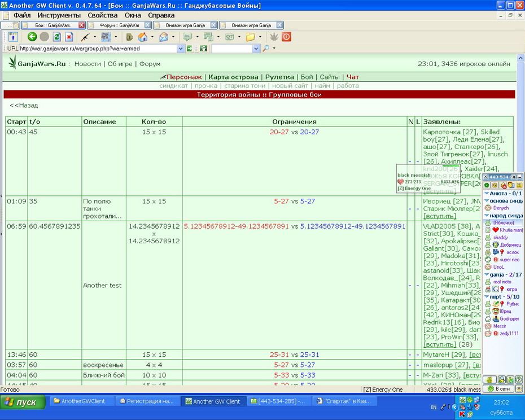The height and width of the screenshot is (420, 525).
Task: Open the Рулетка link
Action: pyautogui.click(x=279, y=77)
